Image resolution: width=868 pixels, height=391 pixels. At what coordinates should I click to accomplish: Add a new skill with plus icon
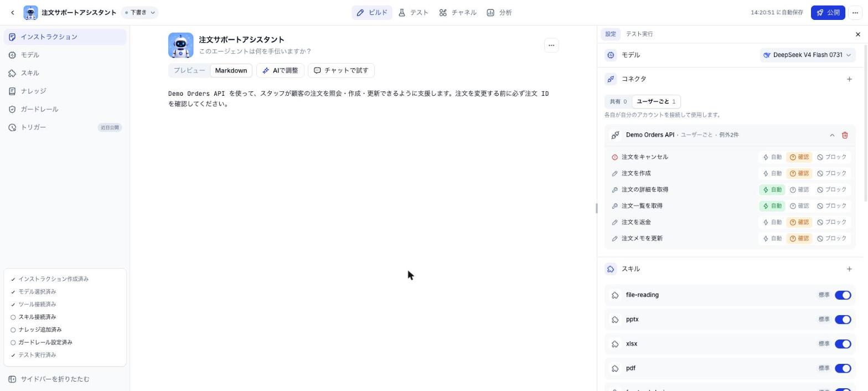click(849, 269)
